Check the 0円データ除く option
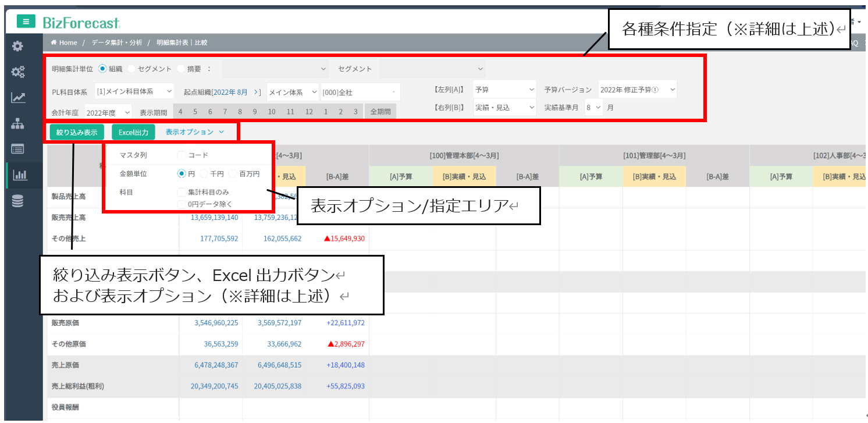Viewport: 868px width, 423px height. 182,204
